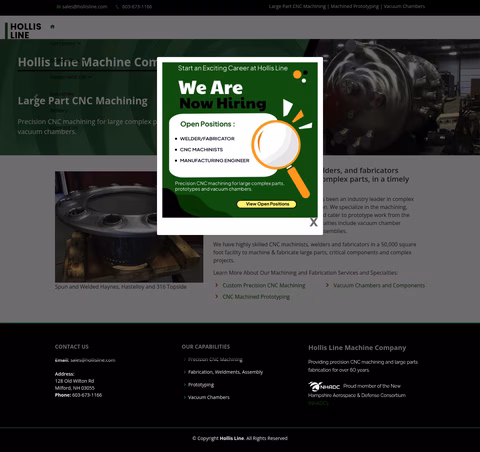This screenshot has height=452, width=480.
Task: Go to the Hollis Line logo
Action: pos(23,31)
